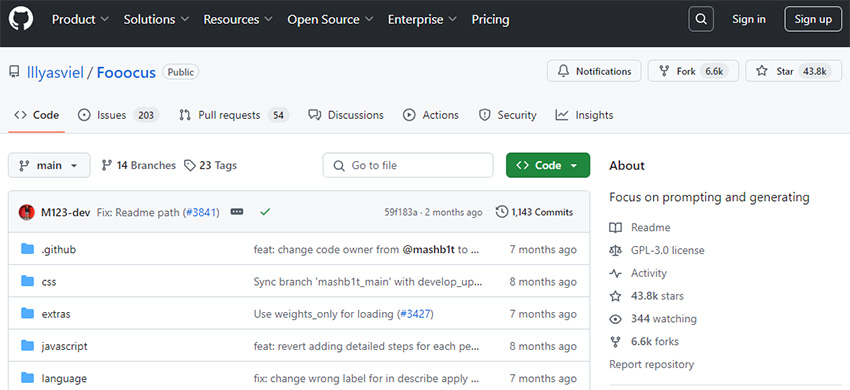Switch to the Issues tab
Screen dimensions: 850x390
coord(118,115)
